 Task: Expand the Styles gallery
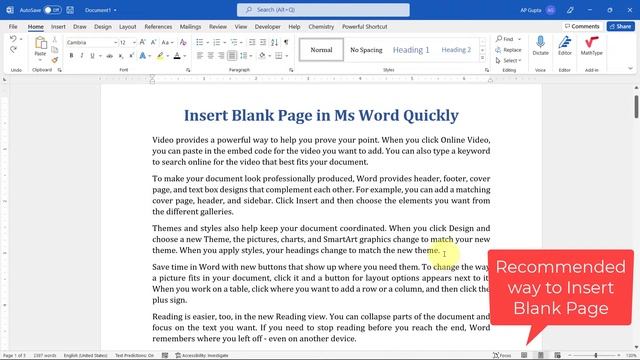pos(482,58)
